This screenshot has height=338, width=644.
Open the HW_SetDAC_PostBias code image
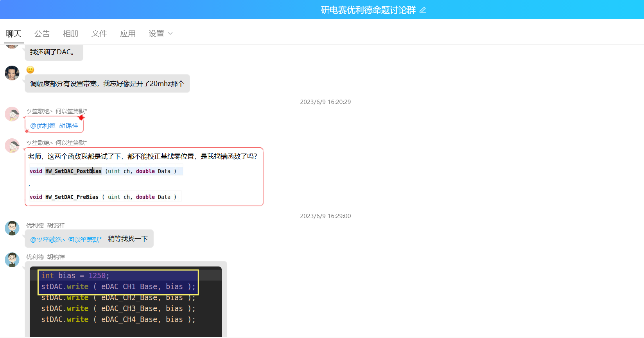point(106,171)
